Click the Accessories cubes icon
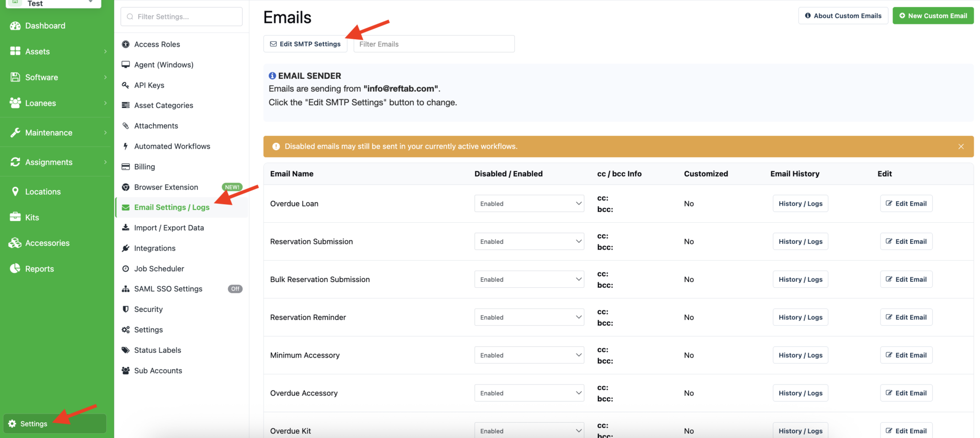Screen dimensions: 980x438 click(x=15, y=243)
